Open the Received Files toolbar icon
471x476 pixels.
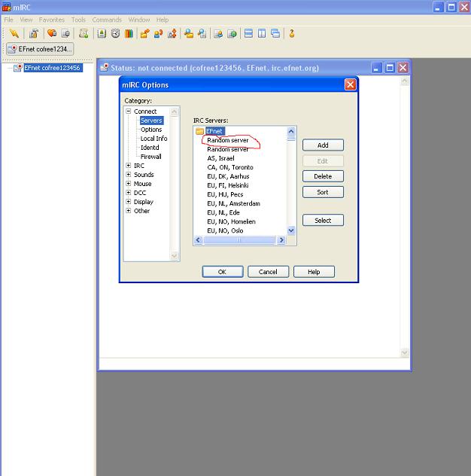[189, 33]
